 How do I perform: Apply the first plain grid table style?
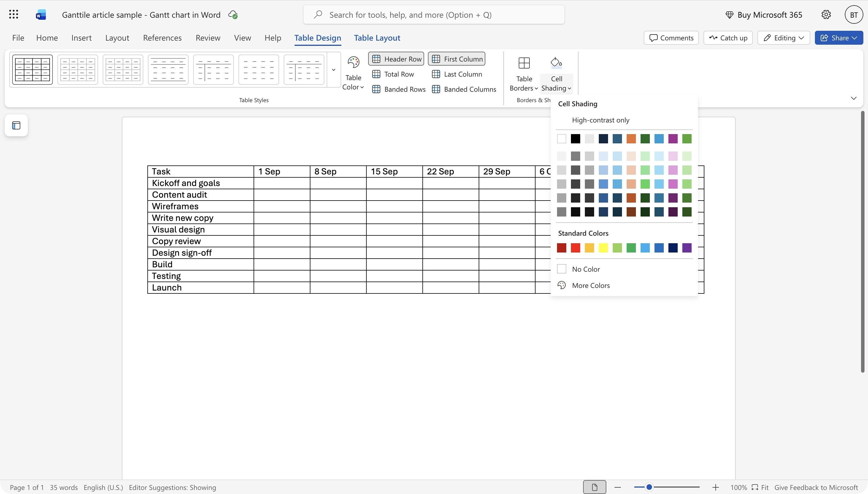(x=32, y=70)
